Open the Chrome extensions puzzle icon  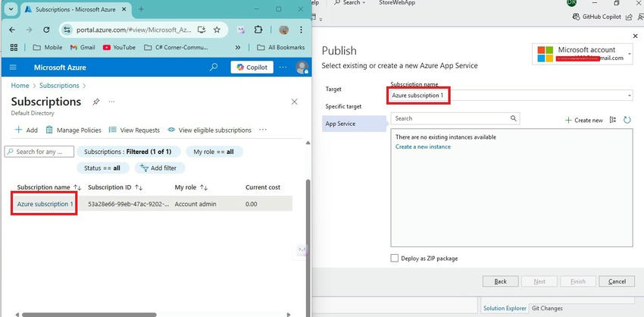258,30
